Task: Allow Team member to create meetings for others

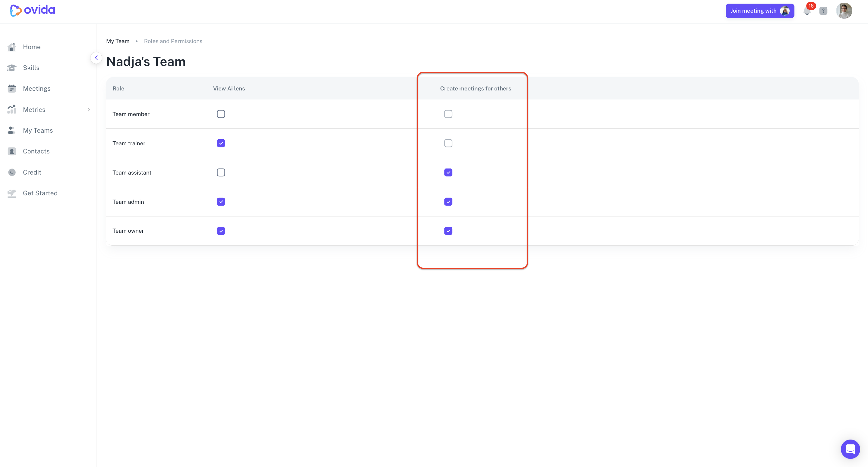Action: pos(448,114)
